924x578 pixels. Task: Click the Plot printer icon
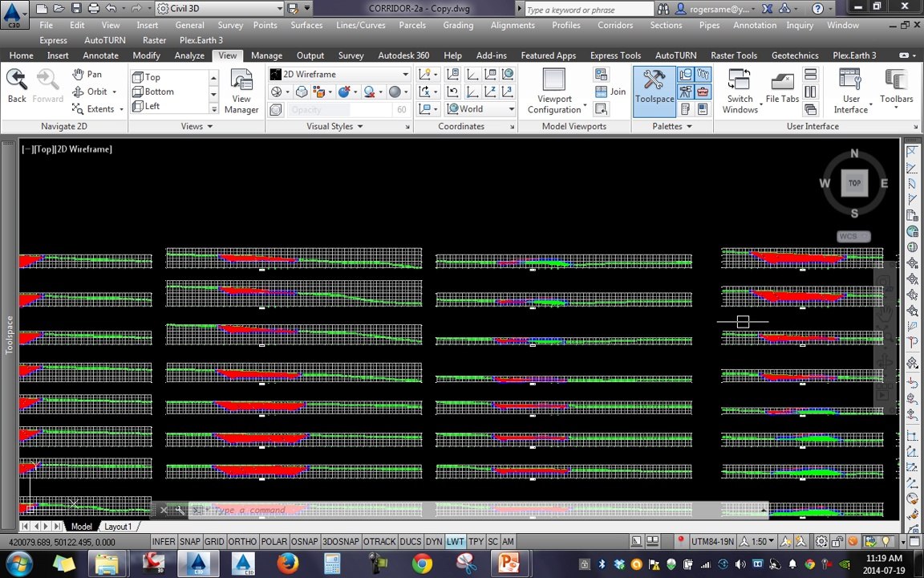pyautogui.click(x=94, y=8)
